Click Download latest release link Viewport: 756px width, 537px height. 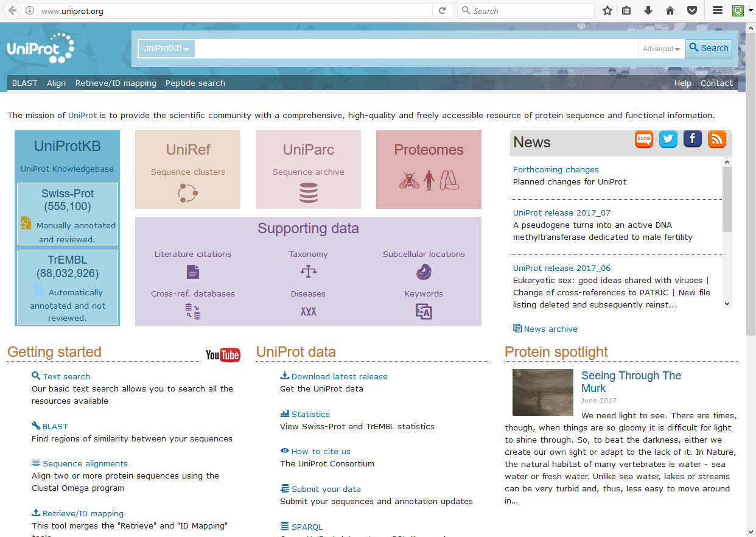339,376
